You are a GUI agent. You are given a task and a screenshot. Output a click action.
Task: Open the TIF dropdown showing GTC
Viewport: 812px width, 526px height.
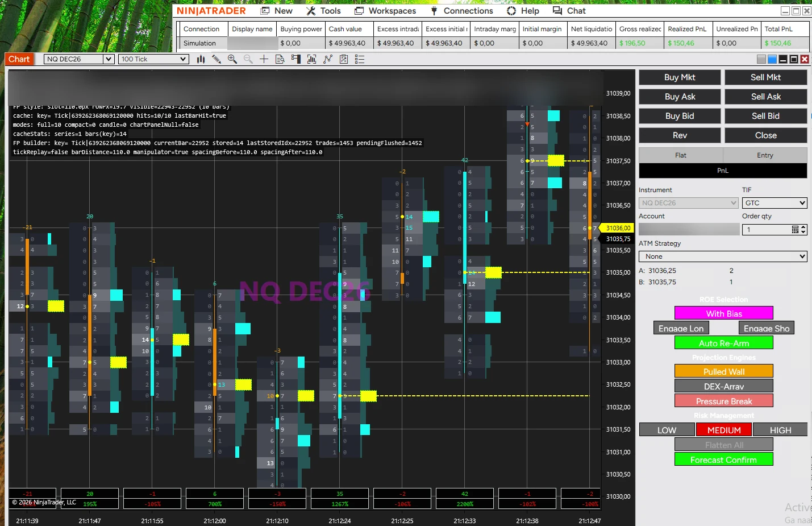(774, 203)
